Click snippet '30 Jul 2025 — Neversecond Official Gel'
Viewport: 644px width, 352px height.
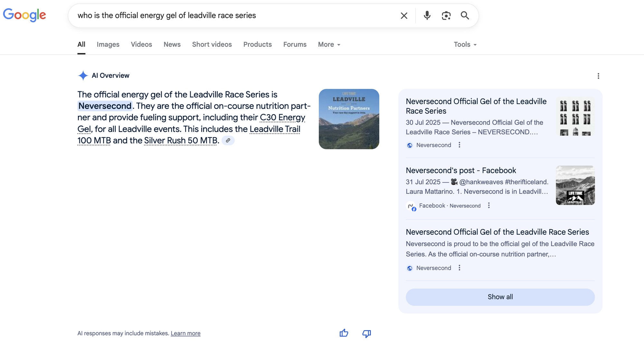pos(474,127)
